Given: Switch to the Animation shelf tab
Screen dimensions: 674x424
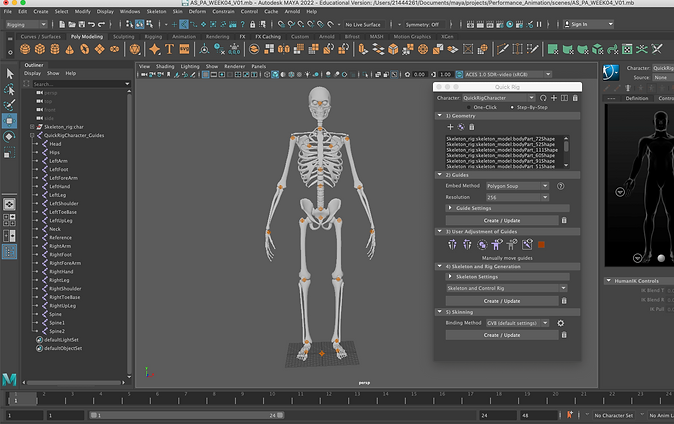Looking at the screenshot, I should [184, 37].
